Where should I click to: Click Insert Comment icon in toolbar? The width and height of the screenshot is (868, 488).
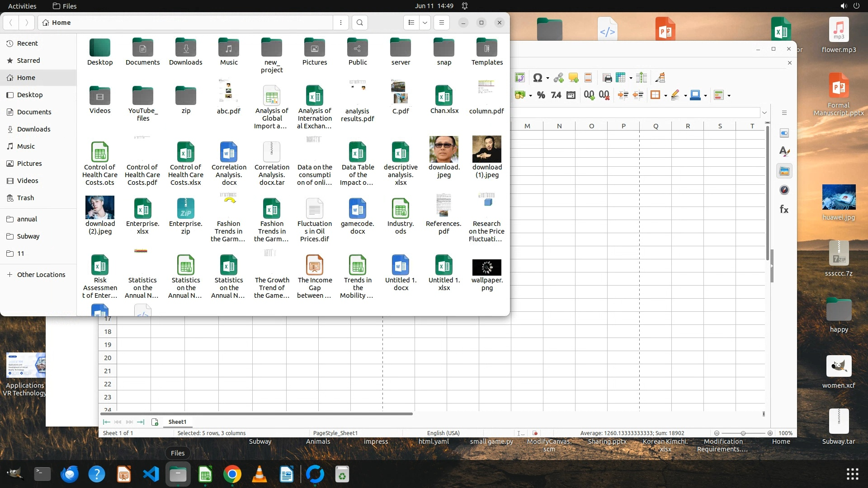click(573, 78)
